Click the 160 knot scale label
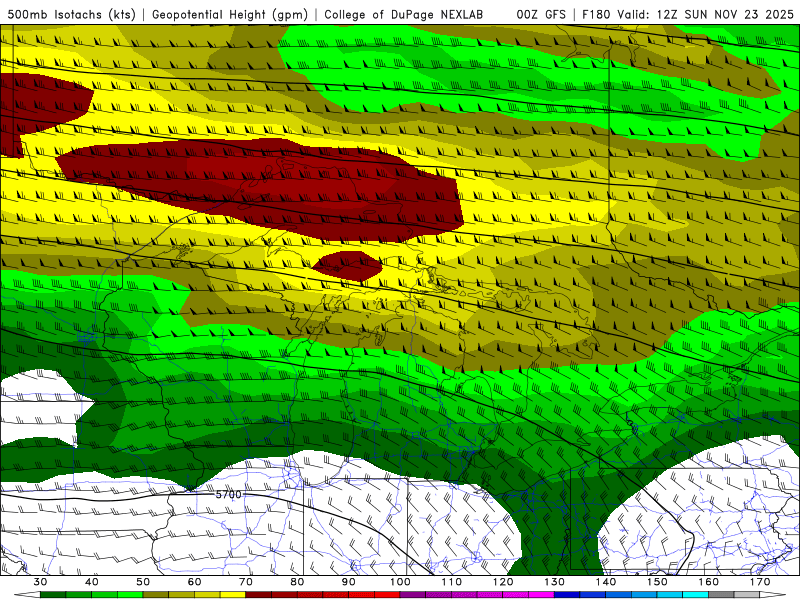 pos(709,582)
